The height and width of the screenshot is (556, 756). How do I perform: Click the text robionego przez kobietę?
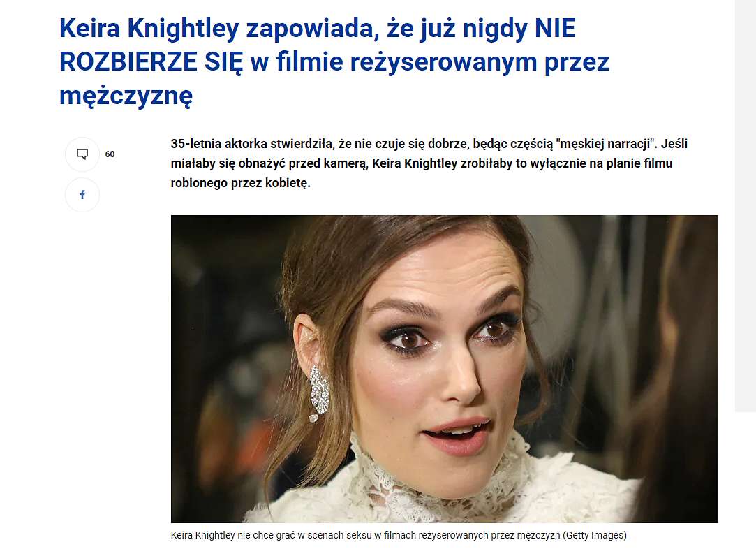point(240,183)
